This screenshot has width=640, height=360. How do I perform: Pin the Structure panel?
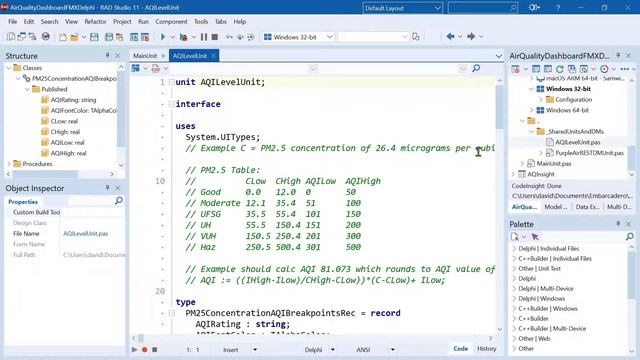click(107, 56)
